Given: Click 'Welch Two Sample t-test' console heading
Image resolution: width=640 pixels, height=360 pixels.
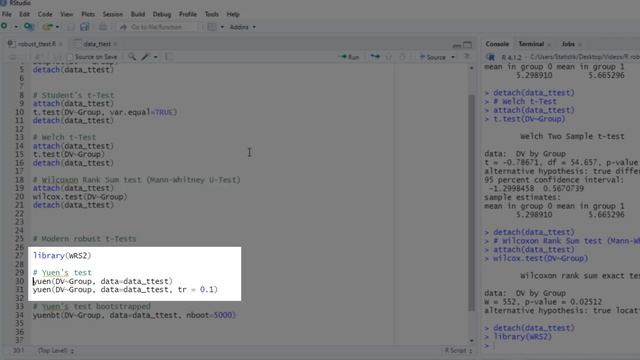Looking at the screenshot, I should tap(572, 136).
